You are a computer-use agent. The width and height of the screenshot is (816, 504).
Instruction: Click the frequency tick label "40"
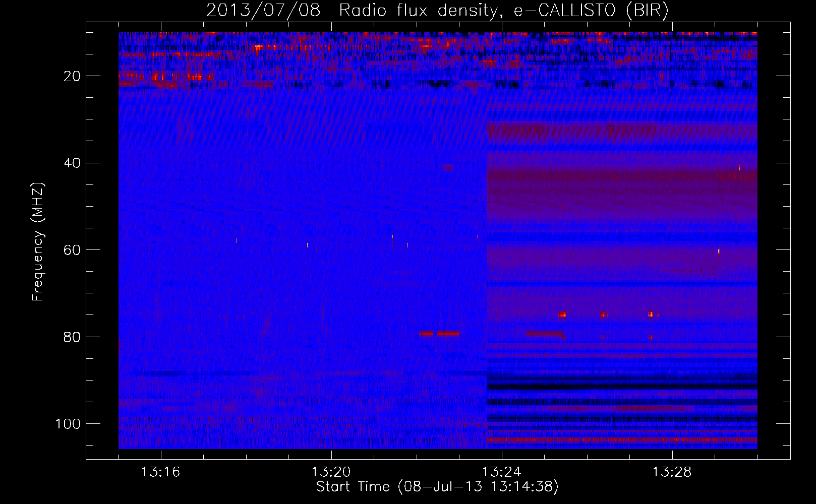click(x=73, y=163)
